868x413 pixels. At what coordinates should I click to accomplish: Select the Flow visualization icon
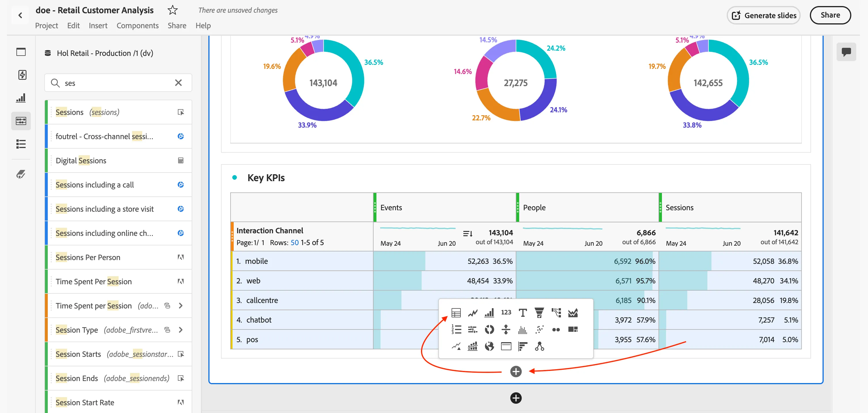click(x=556, y=313)
